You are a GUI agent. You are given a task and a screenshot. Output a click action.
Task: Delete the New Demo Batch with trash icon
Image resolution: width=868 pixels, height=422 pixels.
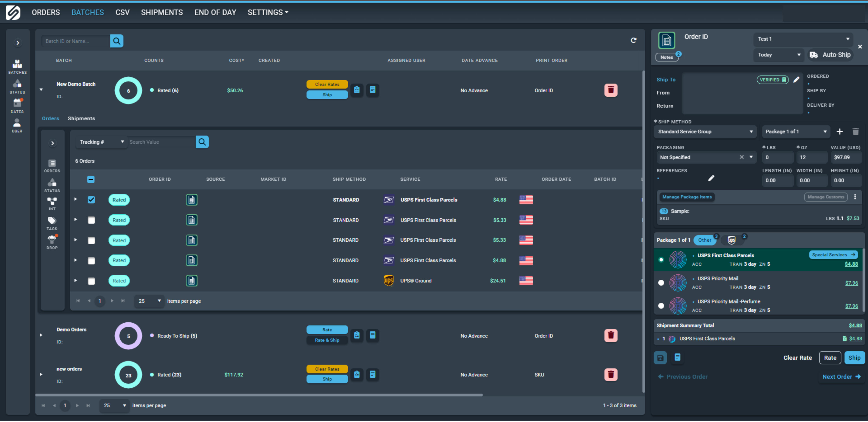pyautogui.click(x=611, y=90)
